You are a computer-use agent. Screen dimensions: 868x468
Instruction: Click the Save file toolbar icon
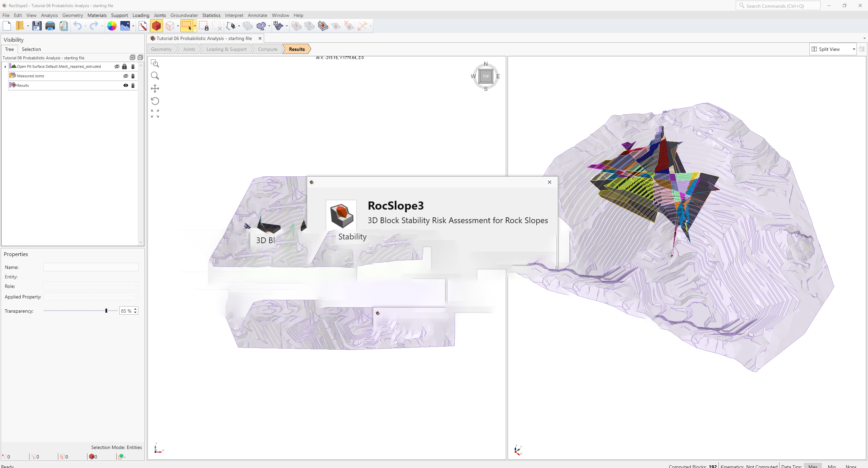click(37, 26)
